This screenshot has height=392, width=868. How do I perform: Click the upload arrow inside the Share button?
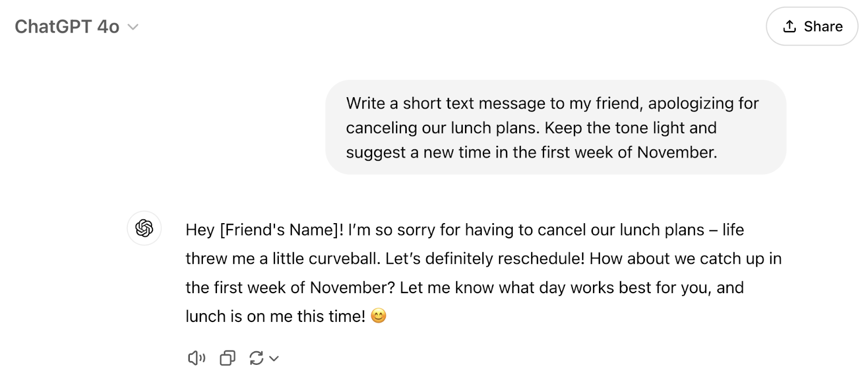tap(789, 26)
